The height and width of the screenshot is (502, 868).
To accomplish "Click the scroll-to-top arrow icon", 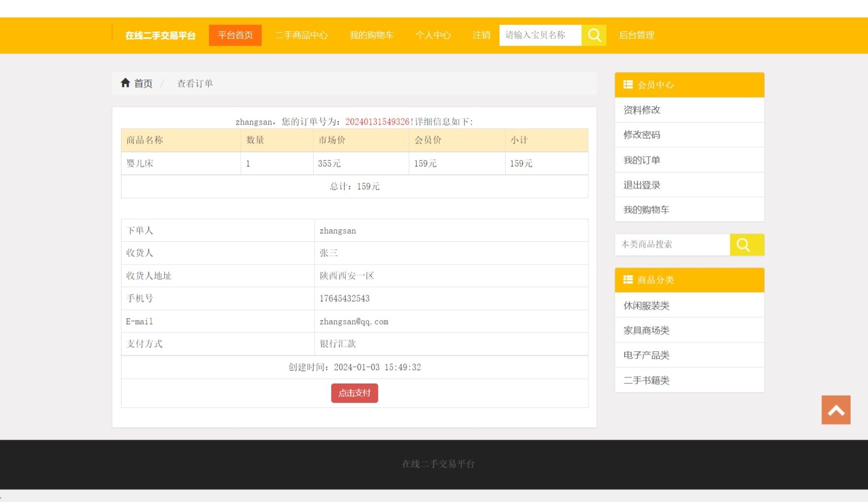I will (835, 410).
